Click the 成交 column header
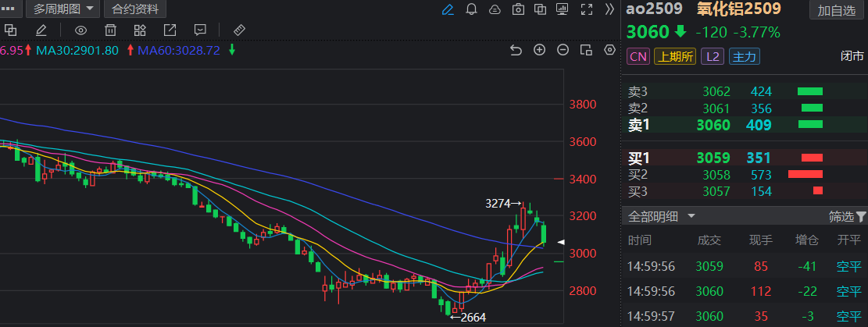 pos(709,240)
